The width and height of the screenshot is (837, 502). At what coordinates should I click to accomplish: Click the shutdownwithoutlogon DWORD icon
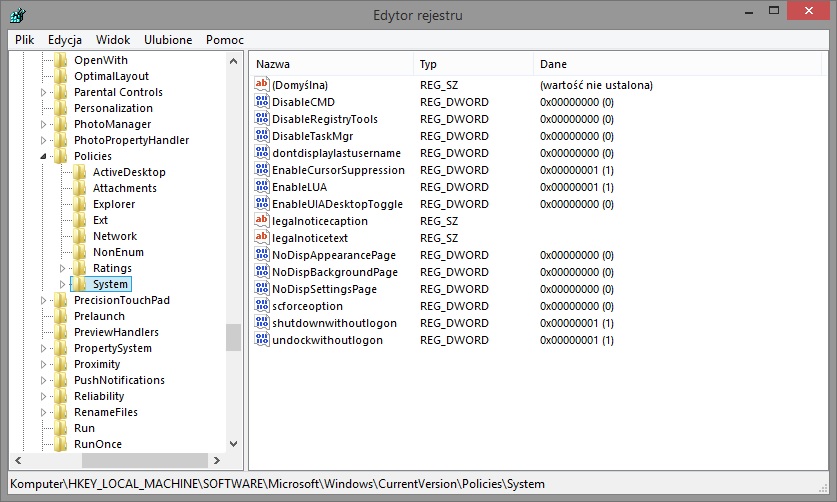262,323
